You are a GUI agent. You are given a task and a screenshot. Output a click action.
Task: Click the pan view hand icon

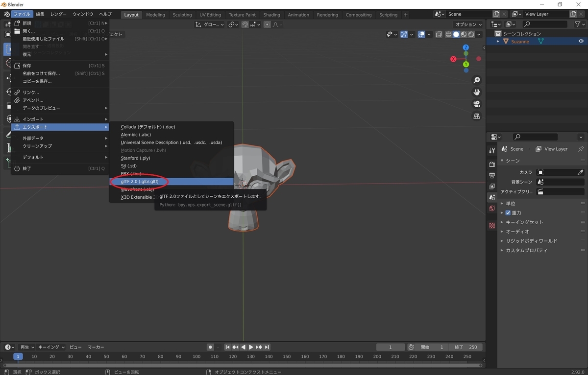pos(476,92)
